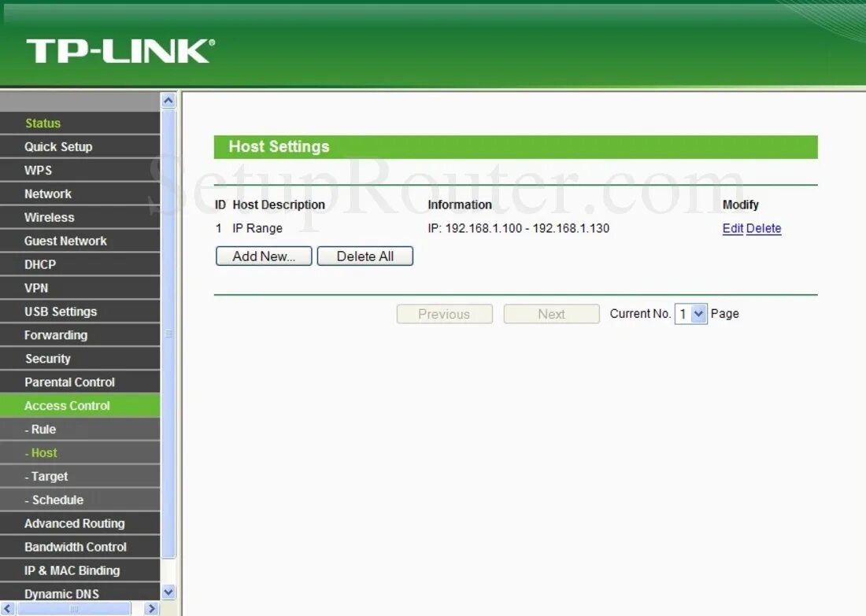Open the Schedule sub-page
This screenshot has height=616, width=866.
coord(56,500)
